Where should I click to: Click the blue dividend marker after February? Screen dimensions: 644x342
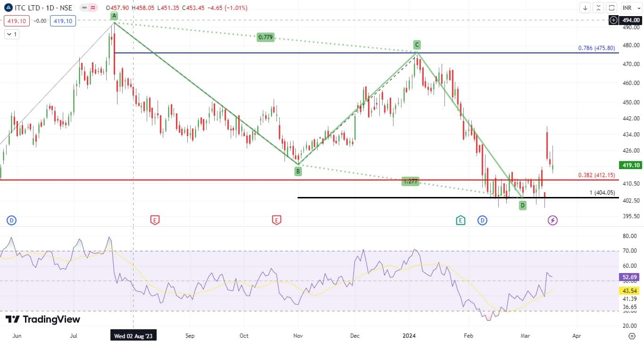coord(482,220)
